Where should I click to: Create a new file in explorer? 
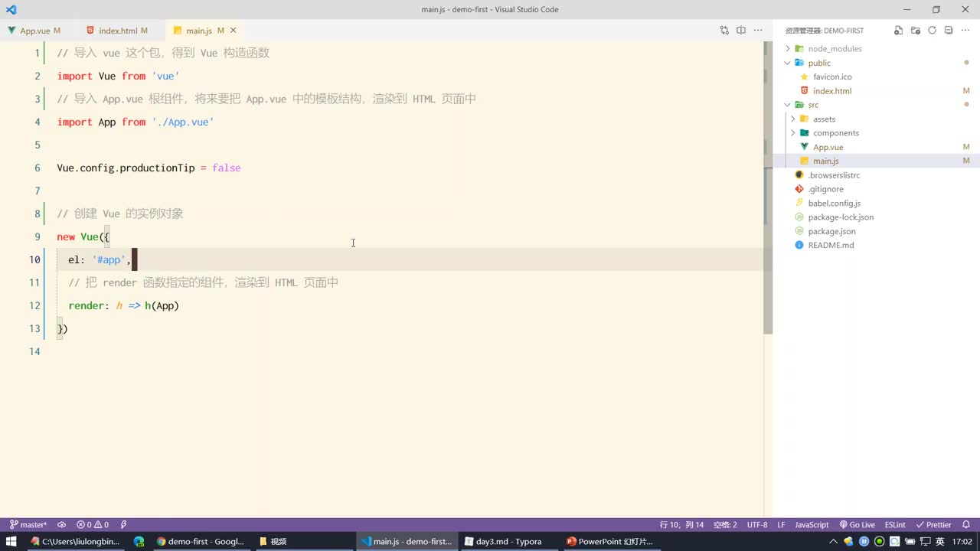pos(899,31)
